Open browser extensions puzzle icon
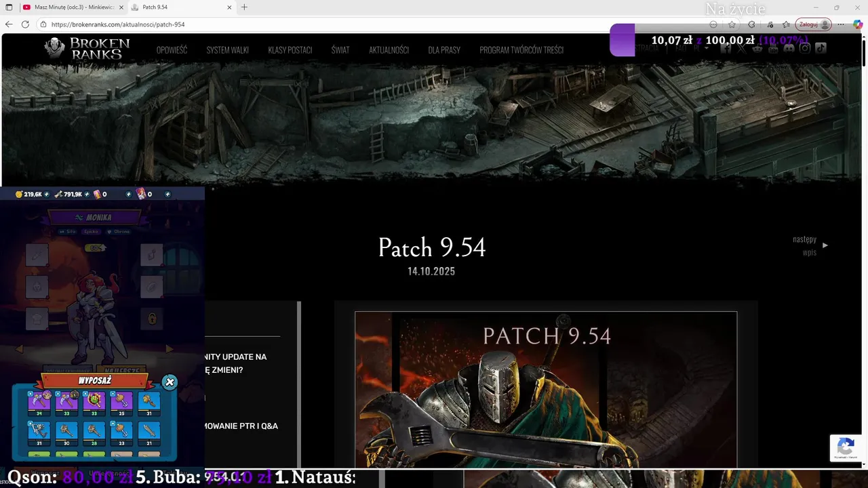This screenshot has width=868, height=488. [x=751, y=24]
